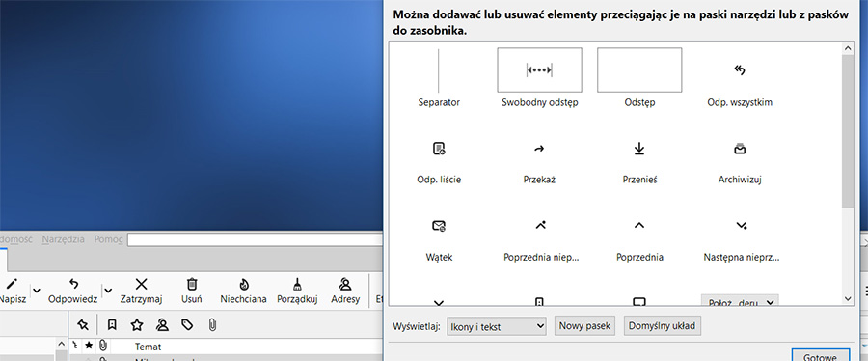868x361 pixels.
Task: Click the palette scrollbar down arrow
Action: [x=848, y=298]
